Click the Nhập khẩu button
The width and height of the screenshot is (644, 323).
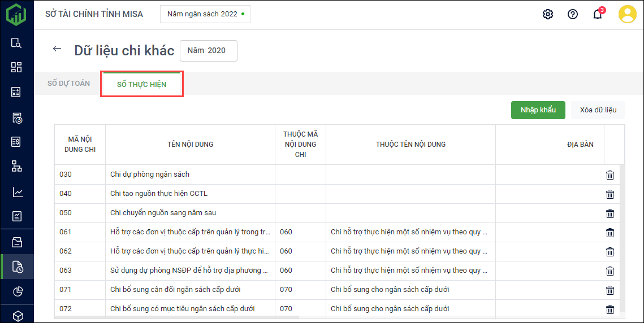[x=538, y=110]
